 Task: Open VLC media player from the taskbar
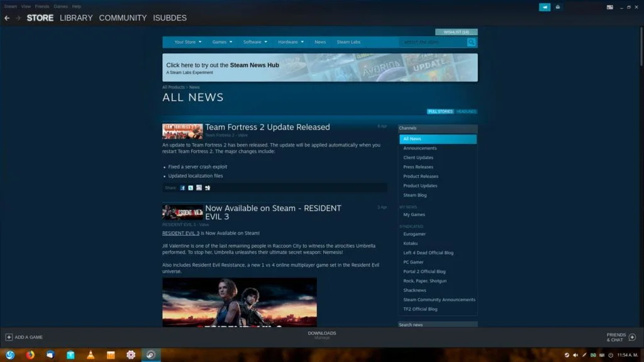click(x=91, y=354)
